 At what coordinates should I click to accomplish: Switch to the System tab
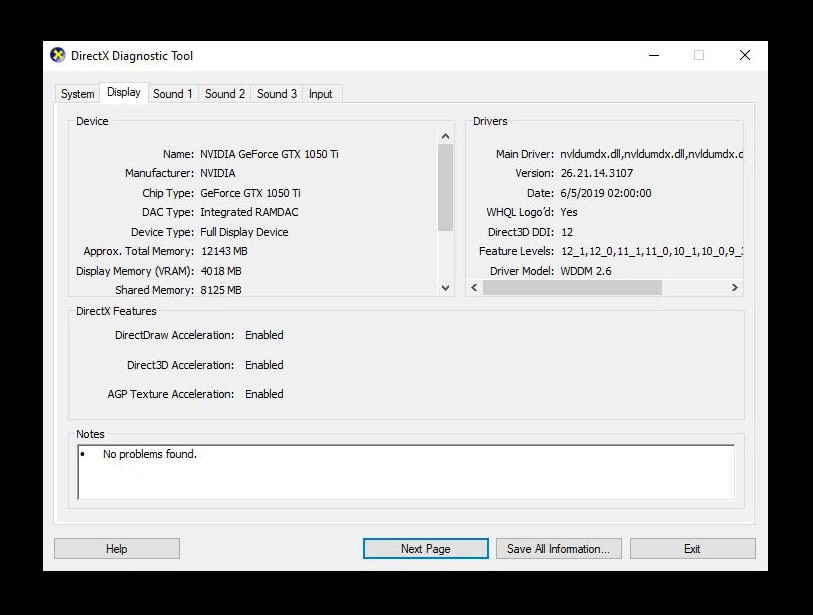point(77,94)
